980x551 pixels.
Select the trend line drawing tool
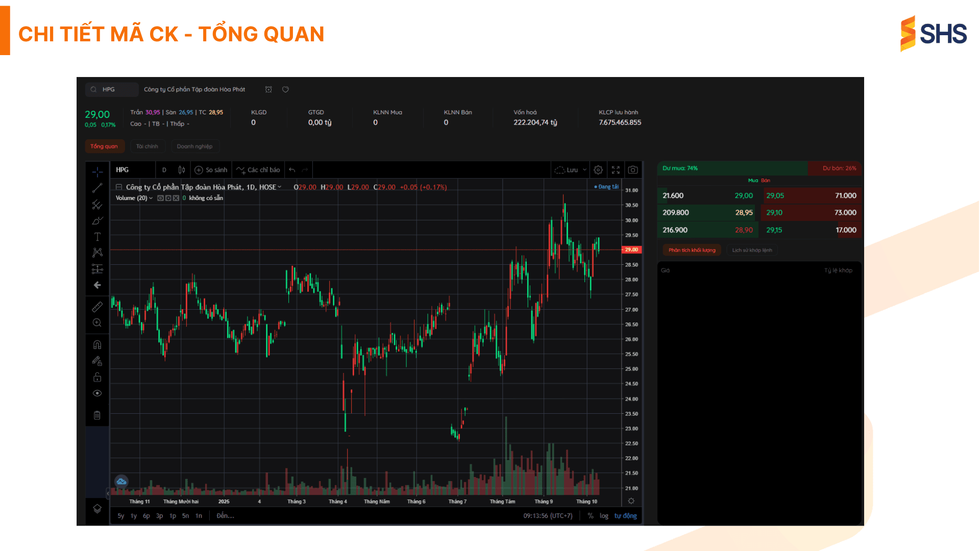(97, 188)
